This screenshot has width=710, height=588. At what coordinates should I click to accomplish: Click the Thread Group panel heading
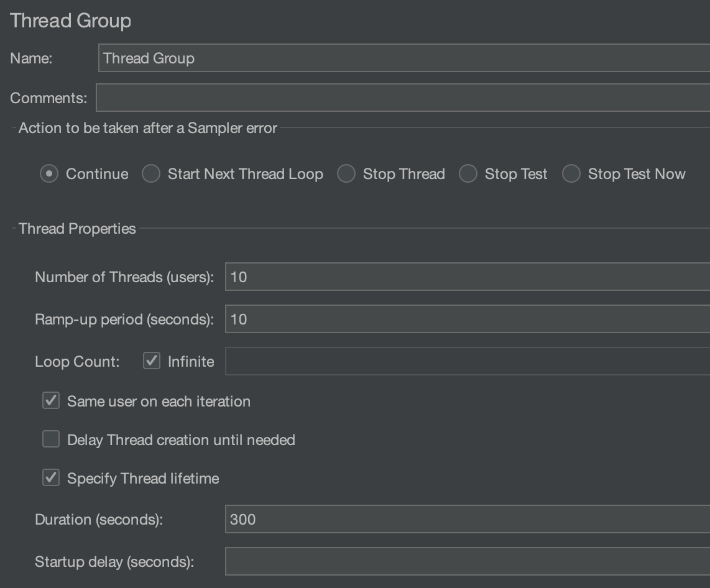coord(71,21)
